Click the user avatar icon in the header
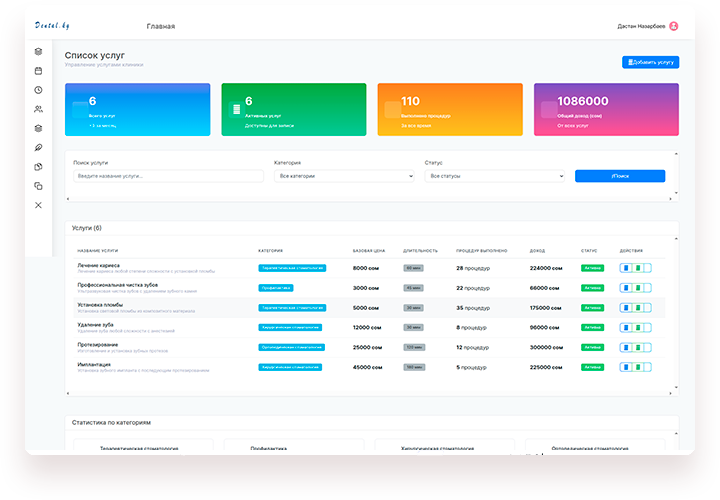Screen dimensions: 720x500 click(x=674, y=26)
